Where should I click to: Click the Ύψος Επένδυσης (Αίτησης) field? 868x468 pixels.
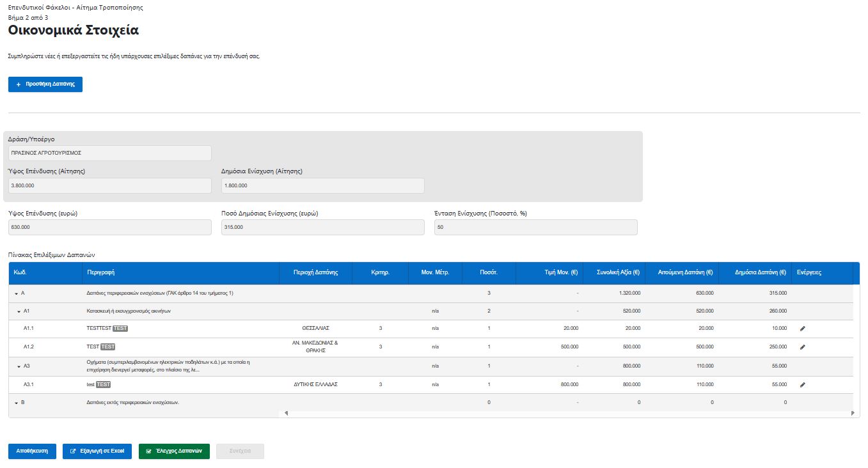coord(109,185)
